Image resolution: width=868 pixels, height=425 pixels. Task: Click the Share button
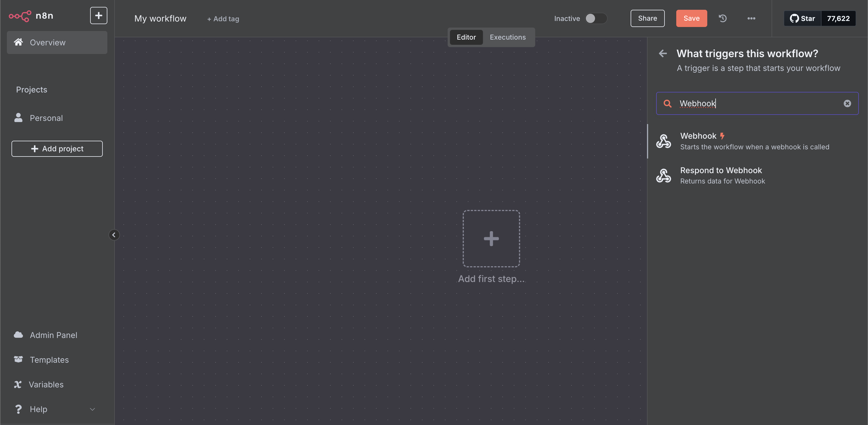click(647, 19)
